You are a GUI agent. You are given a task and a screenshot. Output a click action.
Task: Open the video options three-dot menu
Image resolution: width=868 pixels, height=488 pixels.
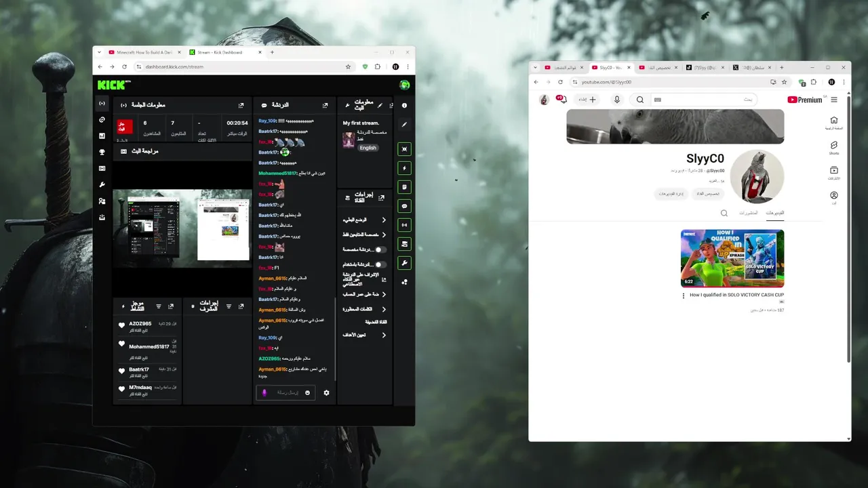point(684,296)
